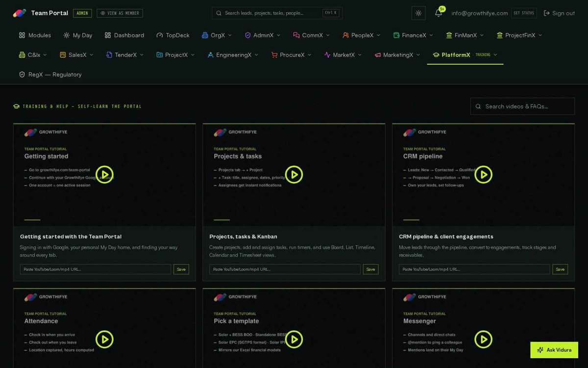Play the Projects & tasks tutorial video
This screenshot has height=368, width=588.
click(294, 175)
